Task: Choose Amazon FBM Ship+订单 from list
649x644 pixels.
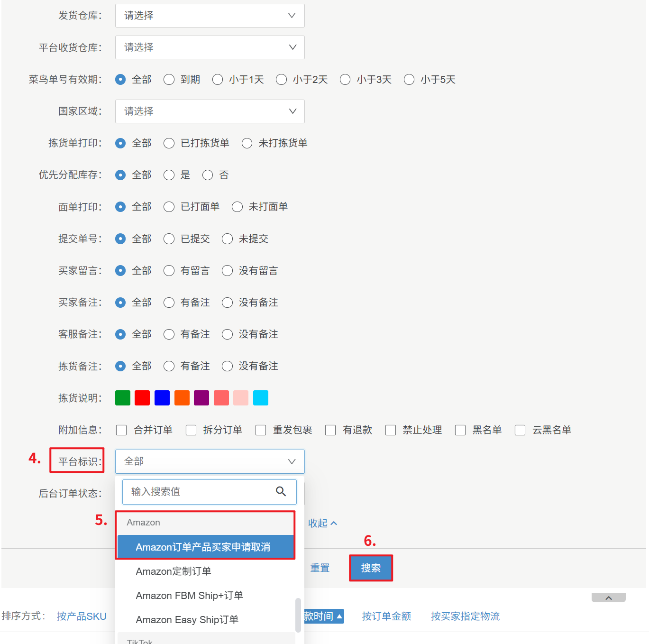Action: (190, 596)
